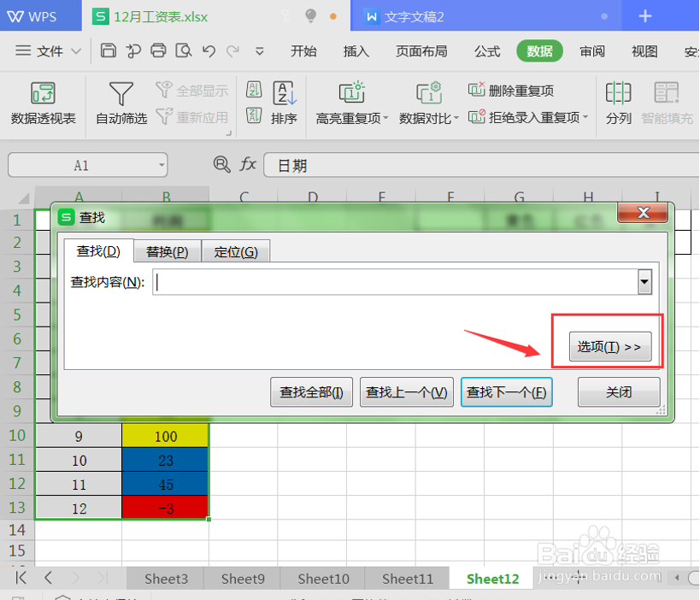Click the descending sort Z-A icon
The width and height of the screenshot is (700, 600).
click(x=254, y=115)
